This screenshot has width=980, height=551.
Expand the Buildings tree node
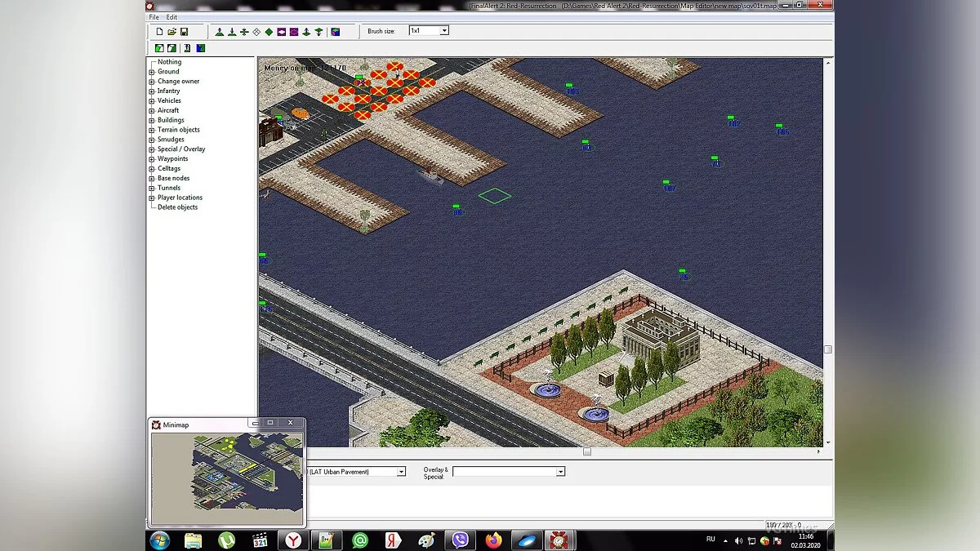152,120
